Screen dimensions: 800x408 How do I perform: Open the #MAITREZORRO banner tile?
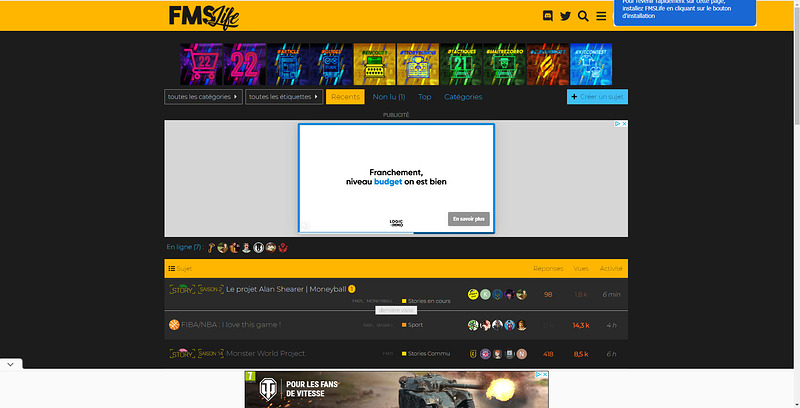(x=505, y=64)
